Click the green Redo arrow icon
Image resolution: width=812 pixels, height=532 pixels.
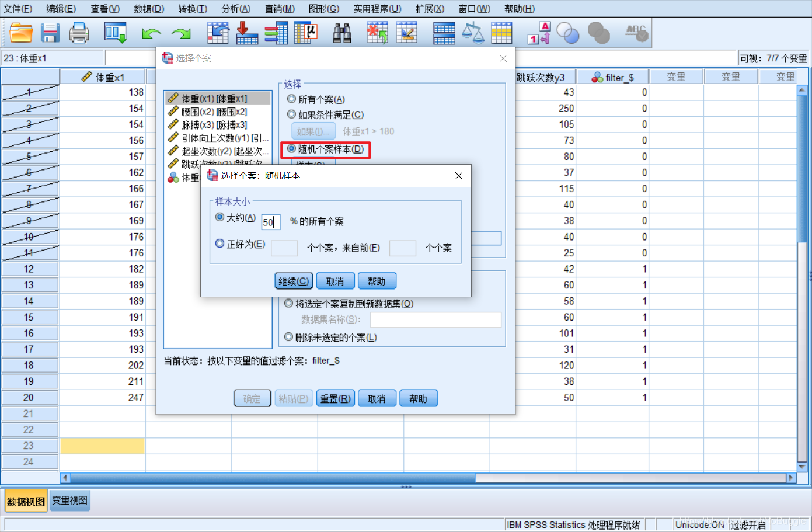(x=181, y=34)
